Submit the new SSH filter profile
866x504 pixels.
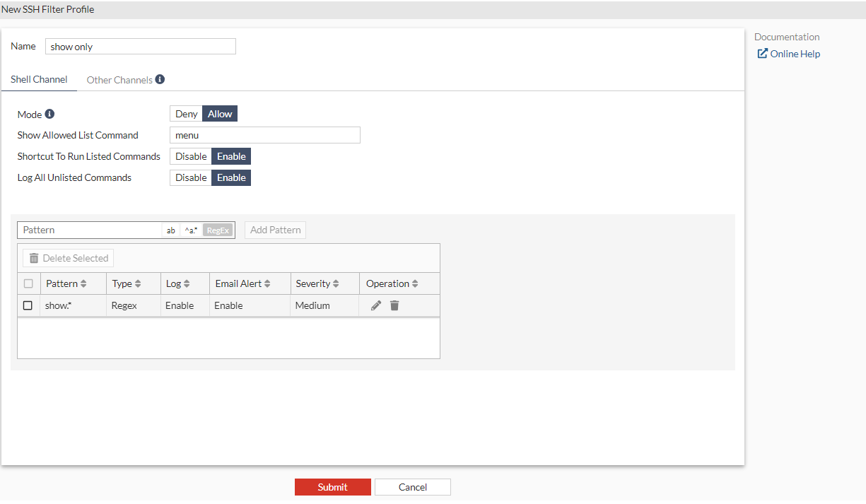(332, 486)
